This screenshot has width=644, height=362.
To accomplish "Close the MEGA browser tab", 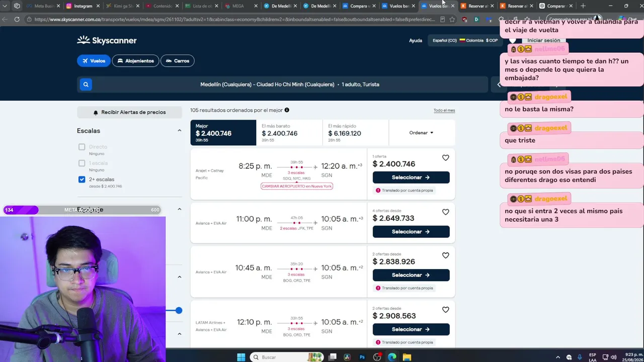I will [x=256, y=6].
